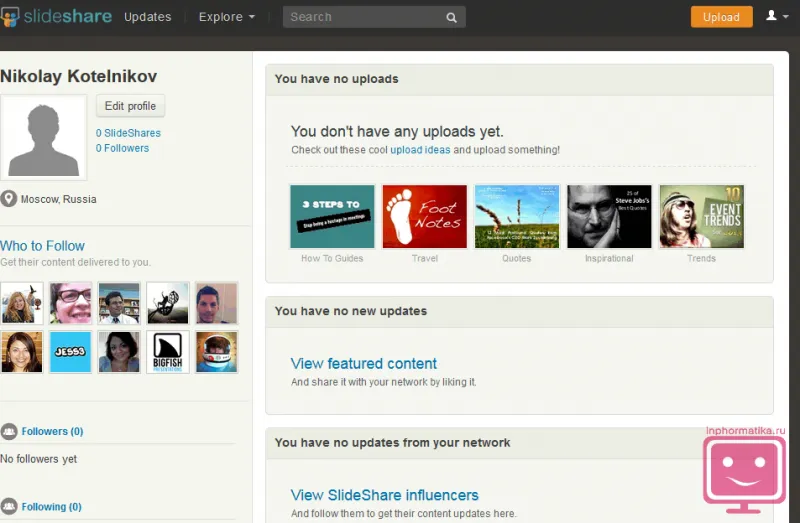Click the search magnifier icon
Viewport: 800px width, 523px height.
tap(451, 17)
